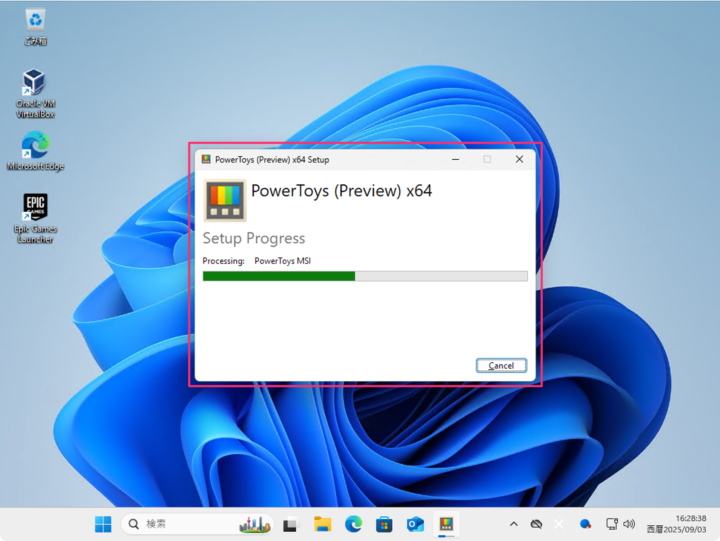Open Outlook from the taskbar
Image resolution: width=720 pixels, height=541 pixels.
(415, 524)
